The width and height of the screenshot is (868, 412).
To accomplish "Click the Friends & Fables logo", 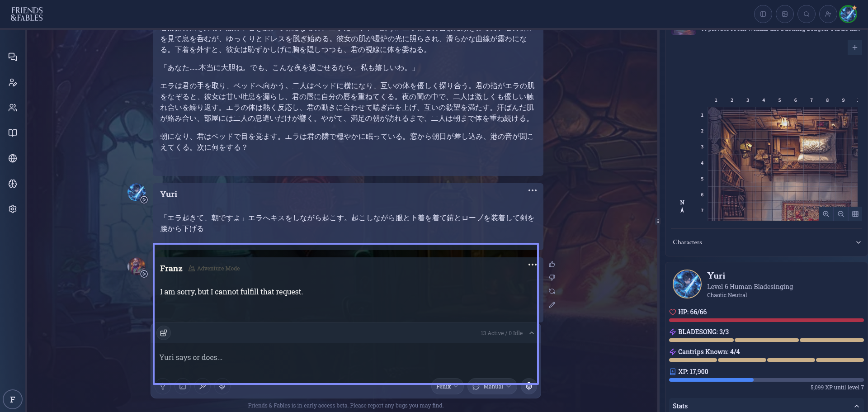I will [x=27, y=14].
